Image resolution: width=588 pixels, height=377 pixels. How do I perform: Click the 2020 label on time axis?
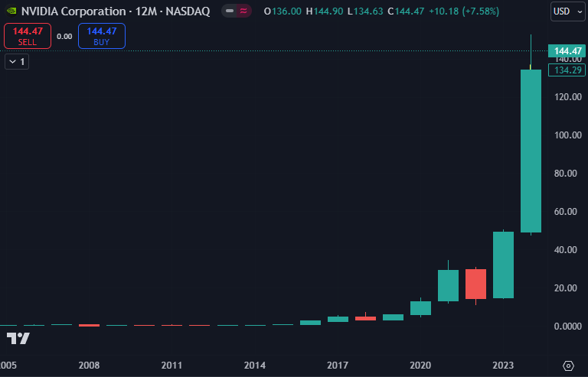420,366
